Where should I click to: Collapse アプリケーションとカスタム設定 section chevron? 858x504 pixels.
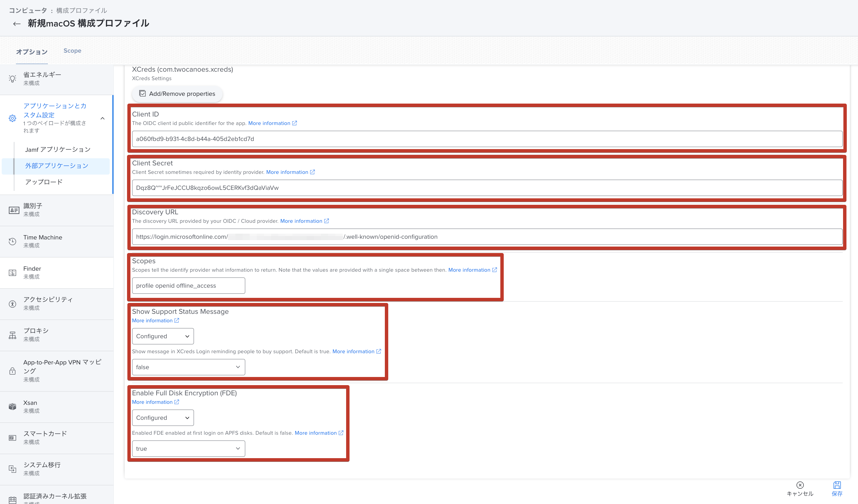103,118
